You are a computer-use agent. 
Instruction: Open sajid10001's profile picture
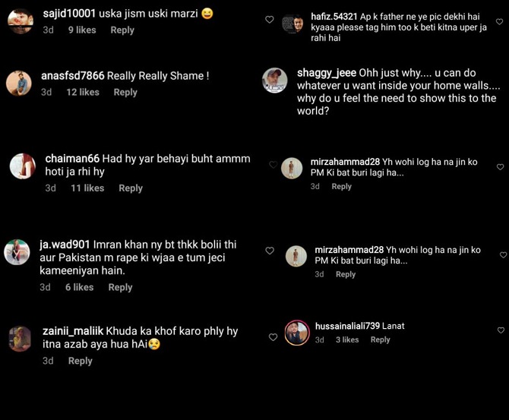click(x=21, y=21)
